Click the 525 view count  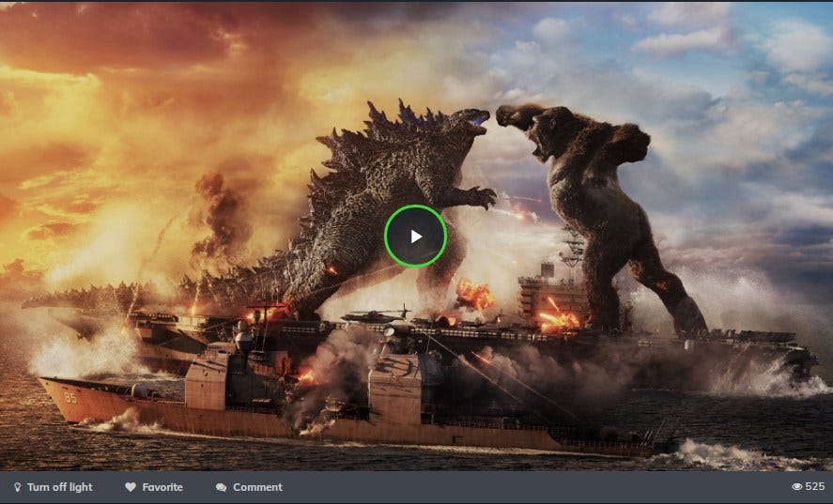pyautogui.click(x=815, y=486)
